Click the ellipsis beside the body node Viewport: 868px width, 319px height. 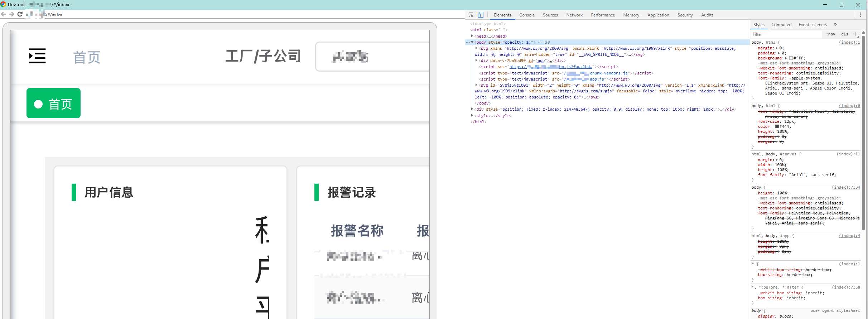468,42
